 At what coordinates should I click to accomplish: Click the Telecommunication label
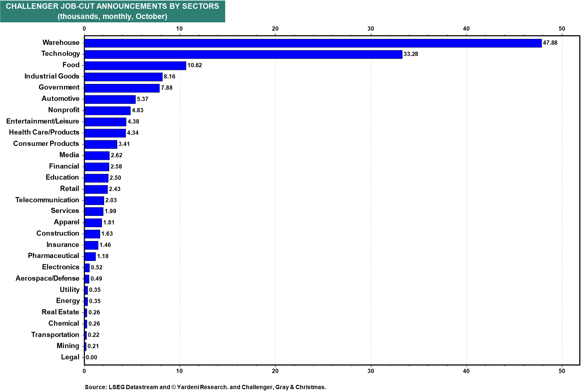47,200
